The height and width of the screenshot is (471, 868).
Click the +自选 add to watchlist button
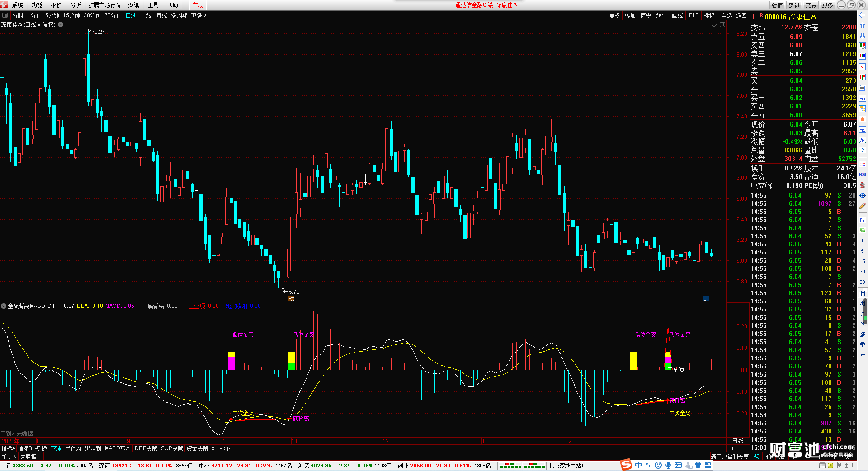tap(726, 15)
